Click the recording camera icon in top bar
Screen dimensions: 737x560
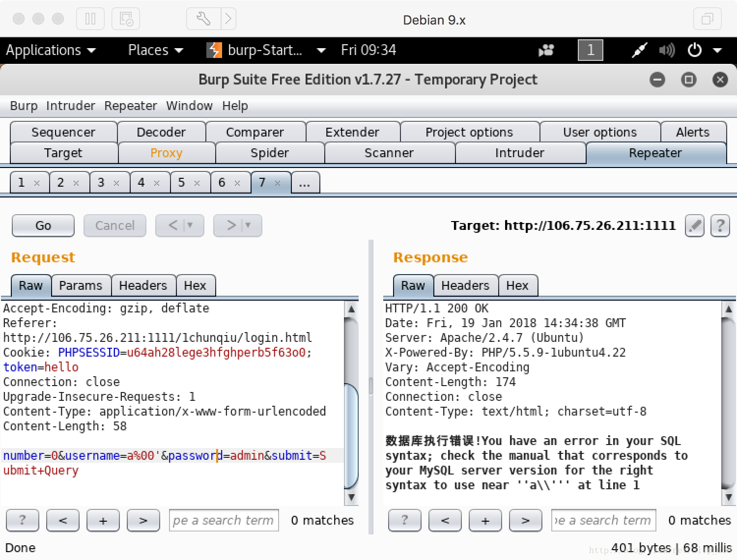[x=546, y=50]
